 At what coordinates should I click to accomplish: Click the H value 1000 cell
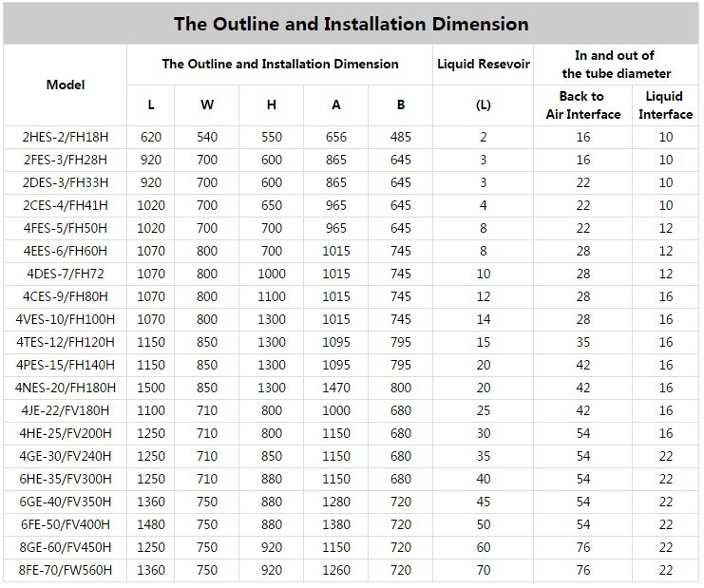(x=272, y=274)
